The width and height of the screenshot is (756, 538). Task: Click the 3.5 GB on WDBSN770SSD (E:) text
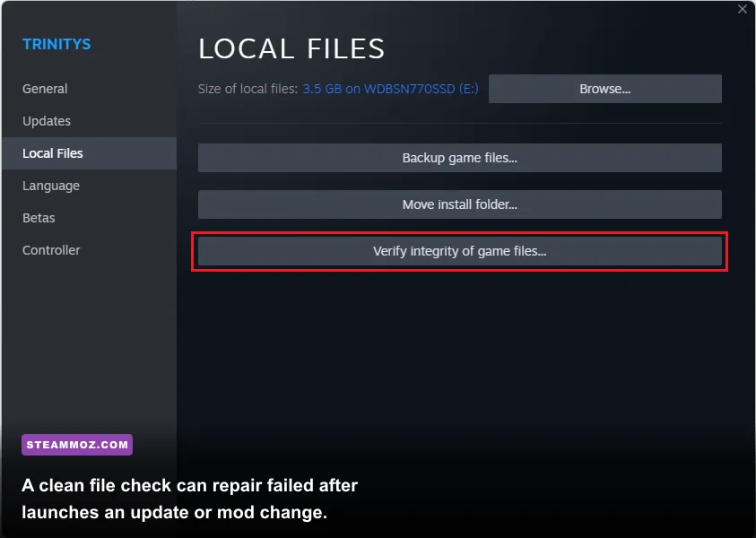[x=390, y=89]
